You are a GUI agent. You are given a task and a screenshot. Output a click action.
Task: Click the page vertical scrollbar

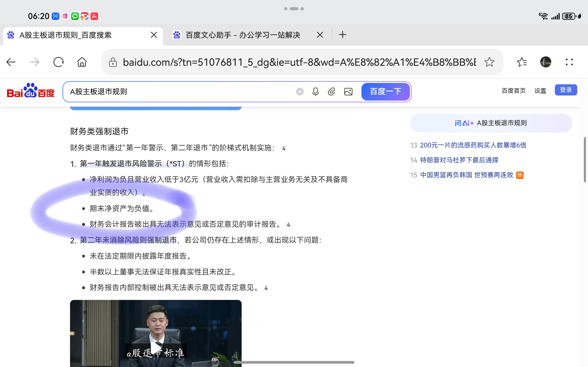point(585,160)
